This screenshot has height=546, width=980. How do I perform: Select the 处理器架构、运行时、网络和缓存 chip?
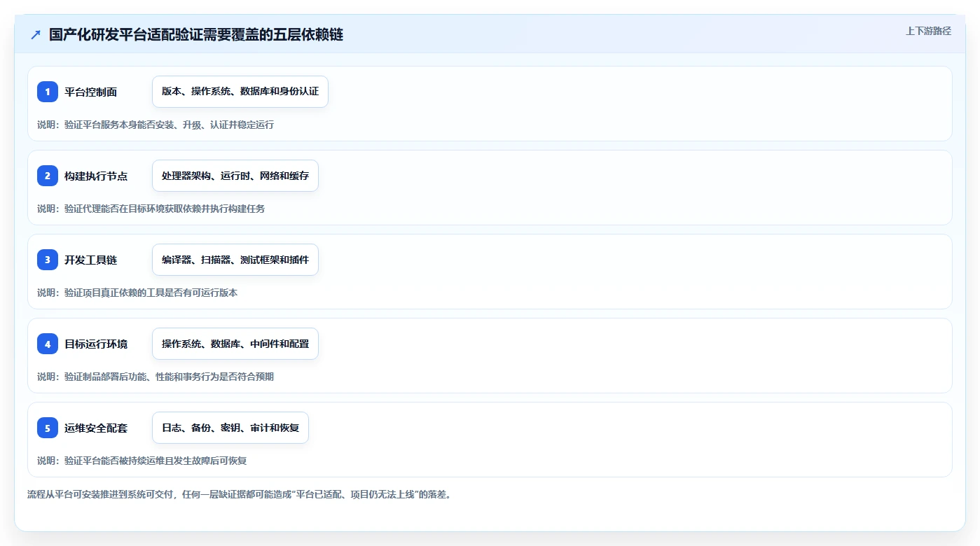pos(235,176)
